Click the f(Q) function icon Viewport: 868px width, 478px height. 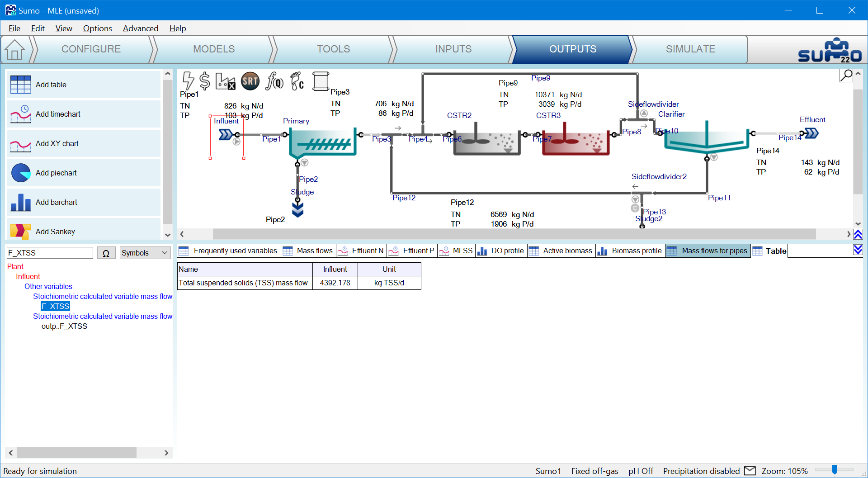[x=274, y=81]
